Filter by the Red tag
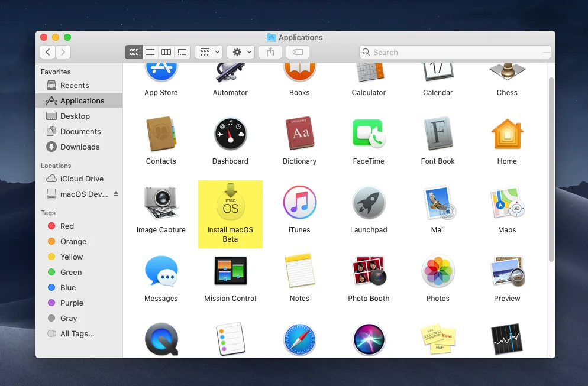The image size is (588, 386). pyautogui.click(x=79, y=226)
